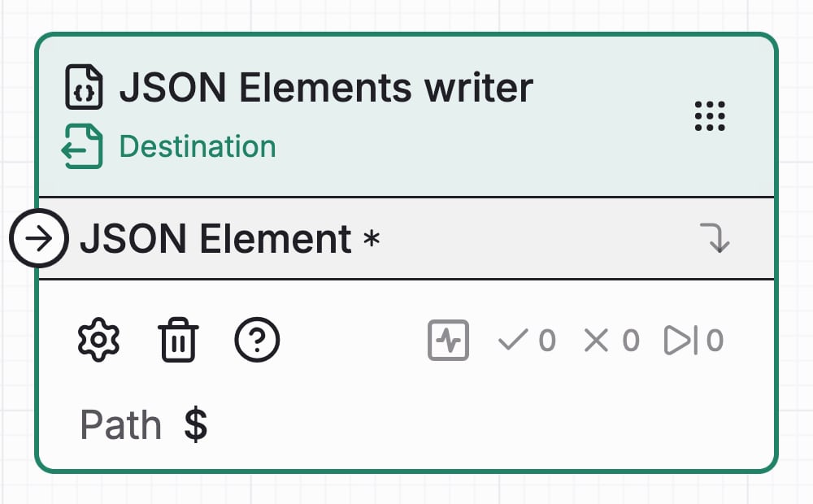Click the JSON file icon in the header
Screen dimensions: 813x504
(84, 87)
